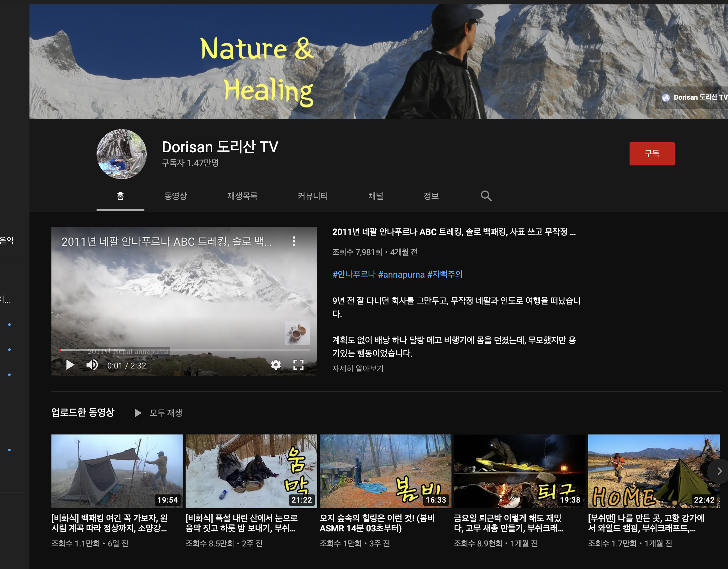Screen dimensions: 728x569
Task: Open video player settings gear
Action: (x=276, y=365)
